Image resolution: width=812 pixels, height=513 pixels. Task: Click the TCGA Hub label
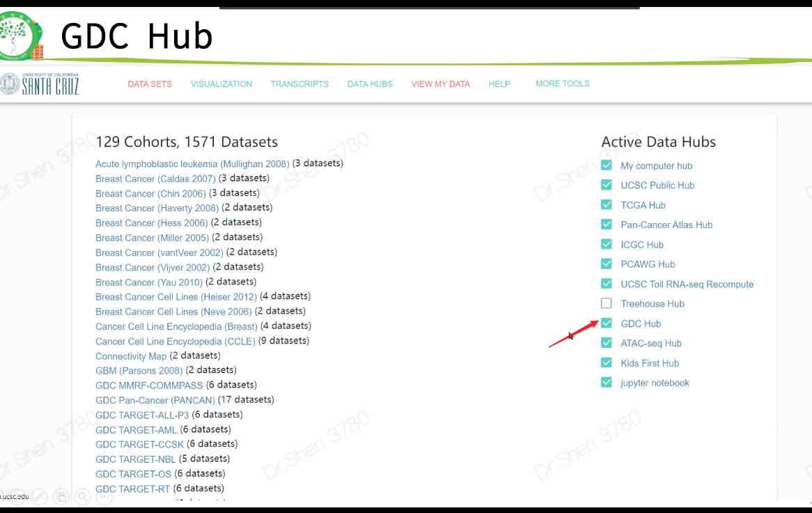coord(643,205)
